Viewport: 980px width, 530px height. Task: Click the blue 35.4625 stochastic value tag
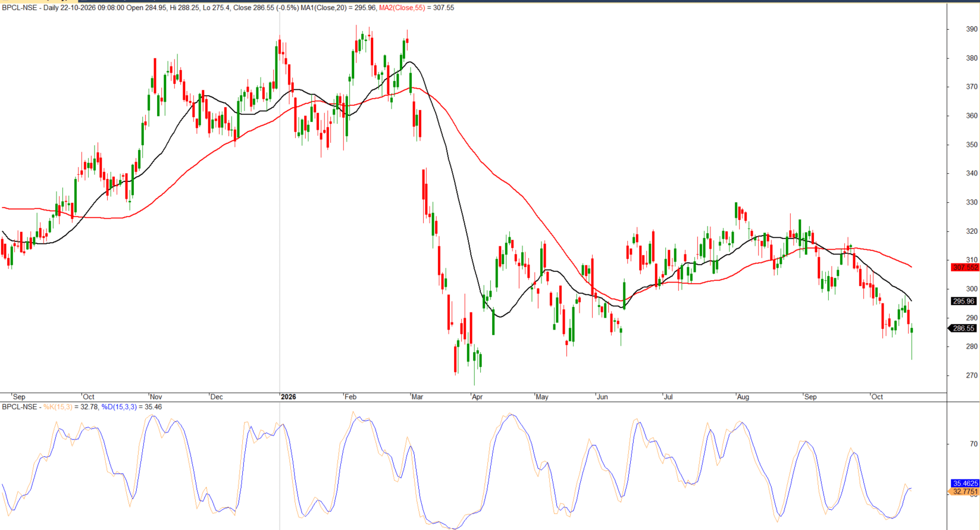(965, 484)
